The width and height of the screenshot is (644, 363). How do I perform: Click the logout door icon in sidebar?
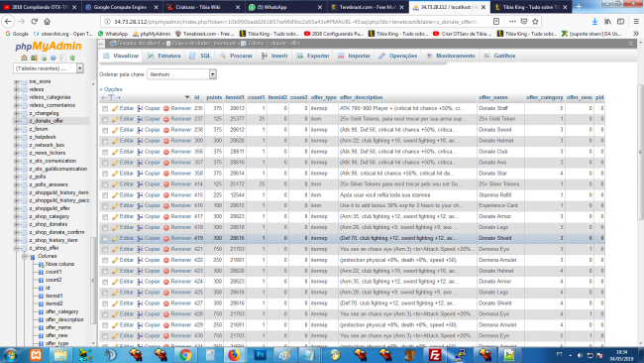coord(34,58)
